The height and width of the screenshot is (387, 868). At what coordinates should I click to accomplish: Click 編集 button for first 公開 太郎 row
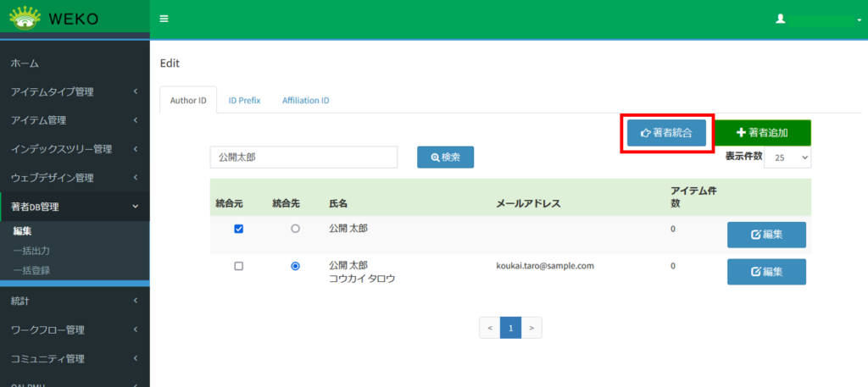click(x=765, y=235)
